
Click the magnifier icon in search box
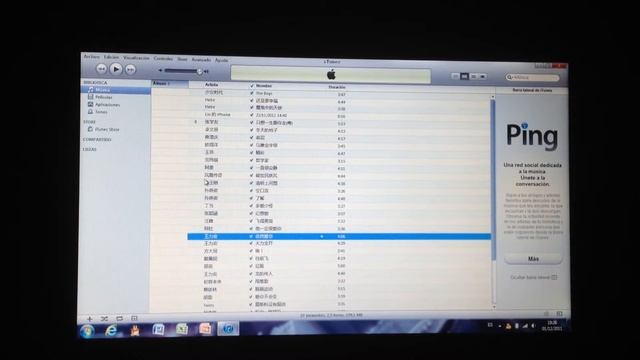509,77
